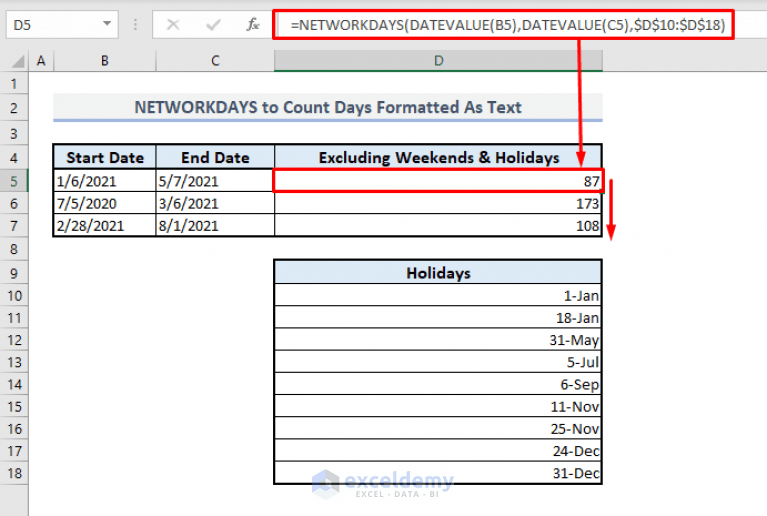Select row 15 header
Viewport: 767px width, 516px height.
point(14,406)
